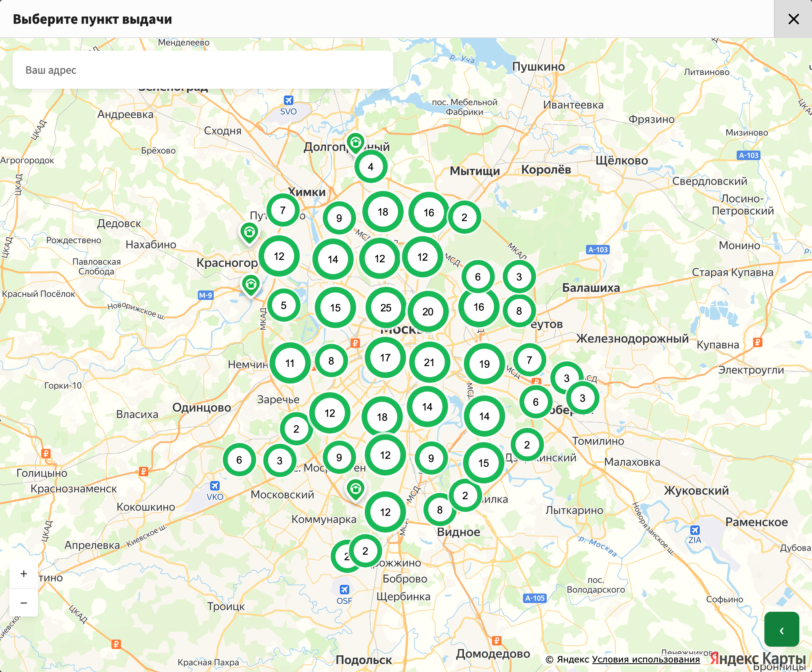Click the SVO airport icon
This screenshot has height=672, width=812.
(289, 100)
